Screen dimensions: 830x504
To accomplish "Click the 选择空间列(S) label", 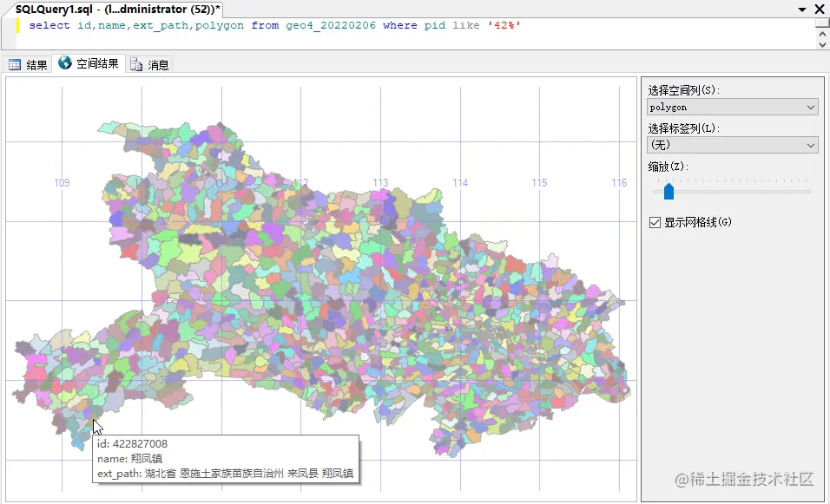I will point(683,90).
